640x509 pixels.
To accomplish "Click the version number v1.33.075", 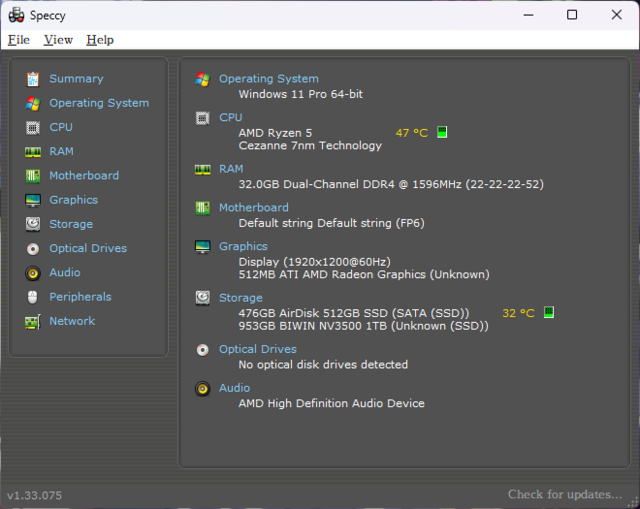I will (35, 496).
